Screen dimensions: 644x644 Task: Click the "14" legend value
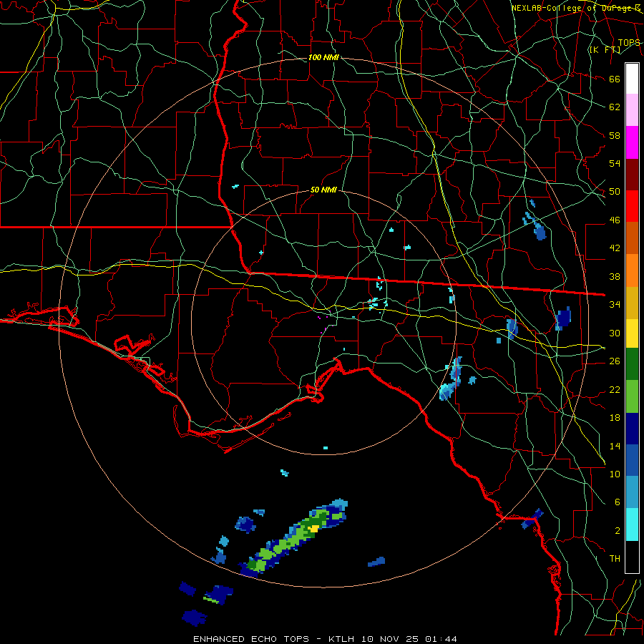point(615,446)
